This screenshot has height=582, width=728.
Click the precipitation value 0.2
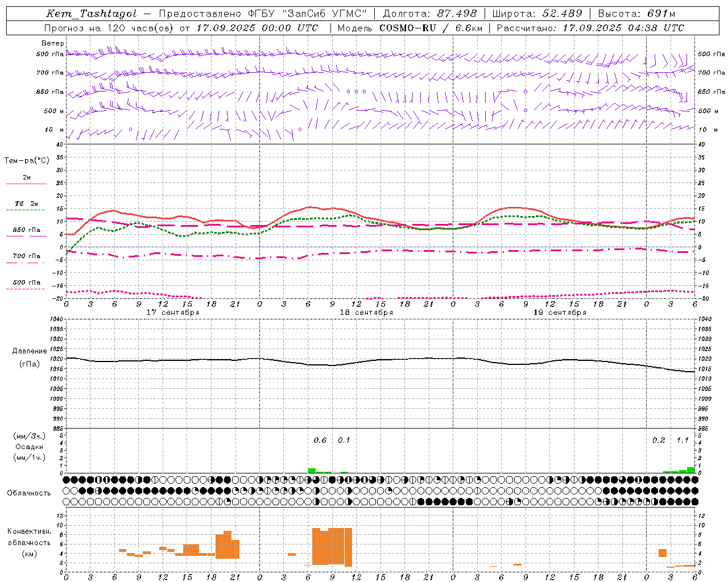point(659,440)
